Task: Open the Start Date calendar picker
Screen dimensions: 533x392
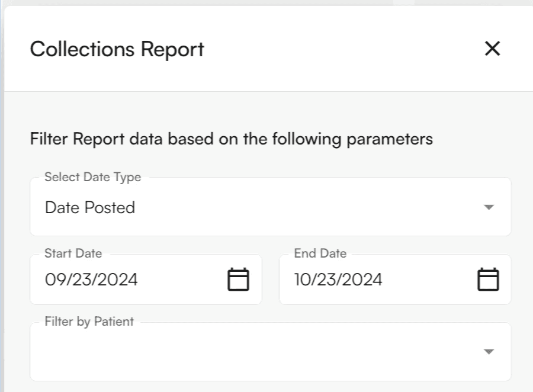Action: tap(238, 279)
